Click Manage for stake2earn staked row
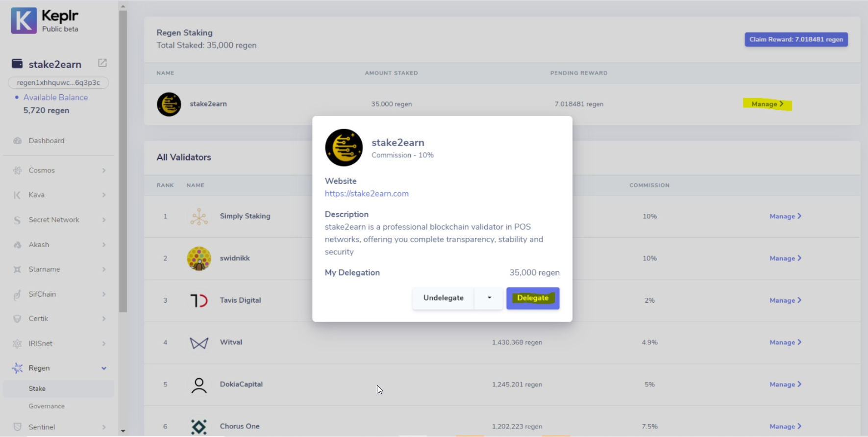This screenshot has height=437, width=868. point(768,104)
